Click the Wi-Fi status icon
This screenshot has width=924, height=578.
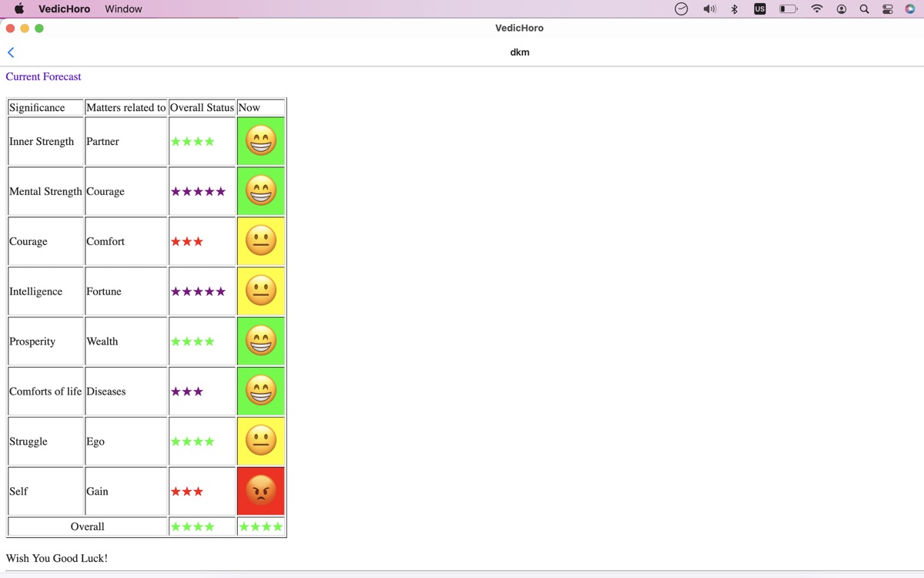[x=817, y=9]
